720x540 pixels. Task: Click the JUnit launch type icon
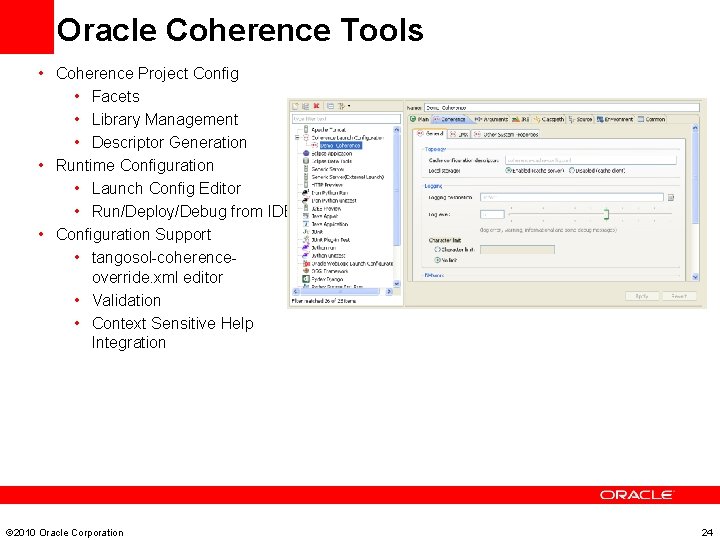(306, 232)
